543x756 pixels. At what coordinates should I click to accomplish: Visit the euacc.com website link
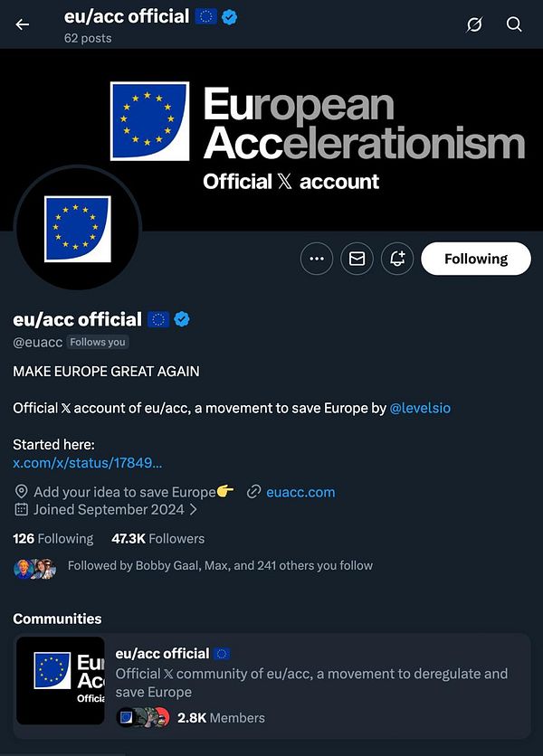pyautogui.click(x=300, y=491)
